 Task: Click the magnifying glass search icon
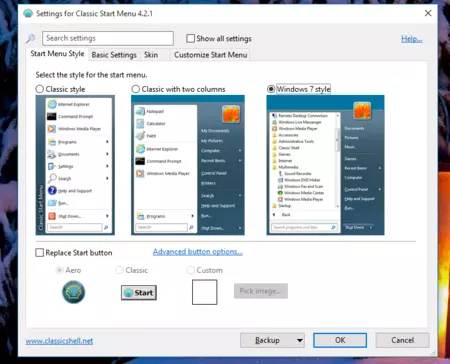pyautogui.click(x=31, y=38)
